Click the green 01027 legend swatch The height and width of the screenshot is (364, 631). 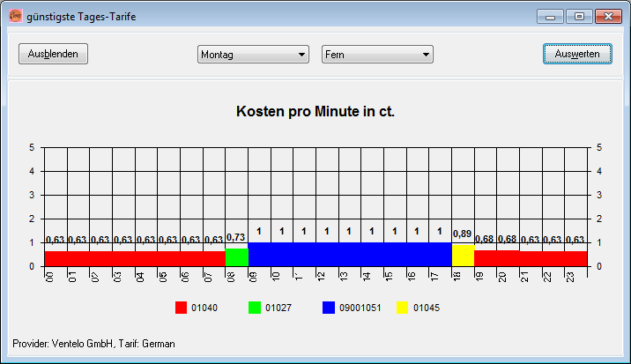point(256,308)
